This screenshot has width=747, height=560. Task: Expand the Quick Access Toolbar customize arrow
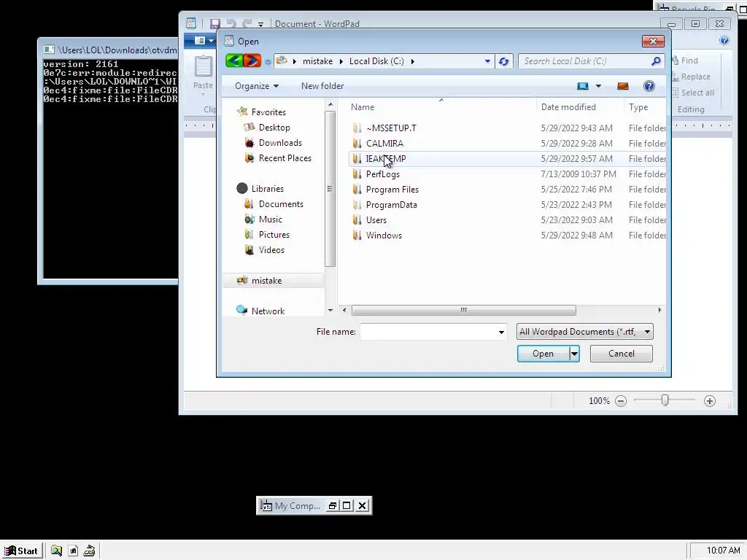pyautogui.click(x=260, y=24)
